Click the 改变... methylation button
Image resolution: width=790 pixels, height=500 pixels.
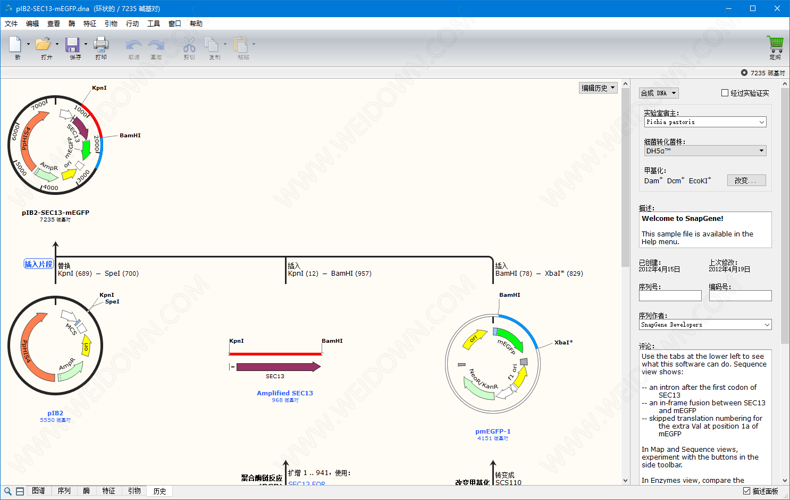[746, 181]
